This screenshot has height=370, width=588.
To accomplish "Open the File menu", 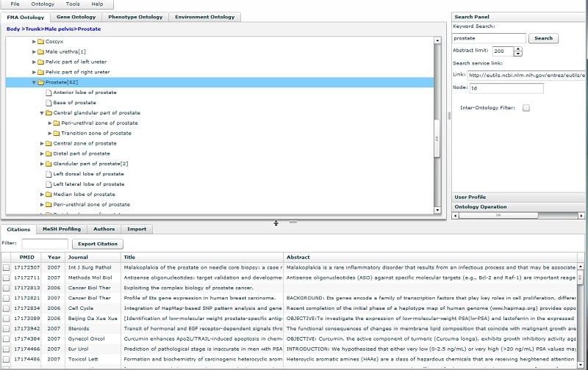I will [15, 4].
